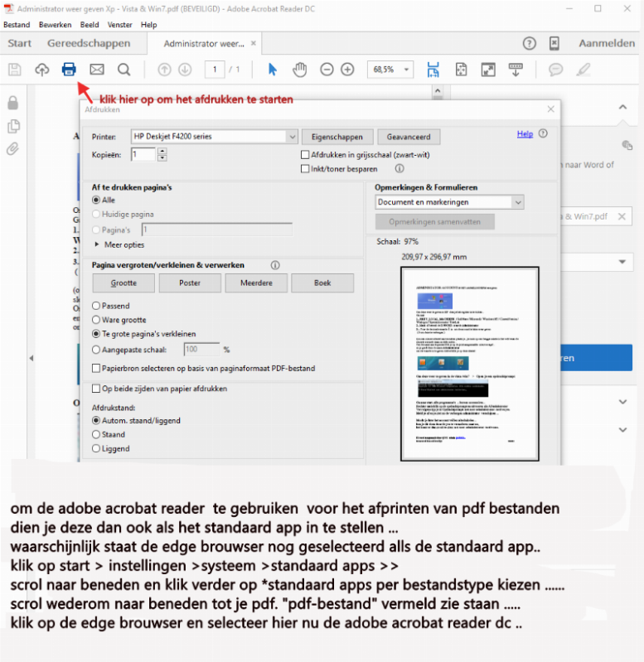Select Liggend orientation radio button
Screen dimensions: 644x662
(x=96, y=448)
